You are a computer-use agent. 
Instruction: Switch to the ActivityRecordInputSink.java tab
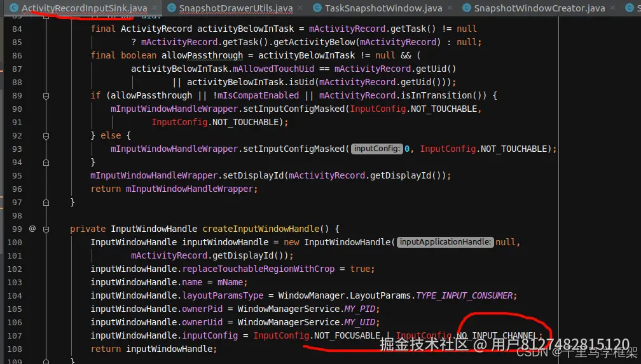[84, 8]
